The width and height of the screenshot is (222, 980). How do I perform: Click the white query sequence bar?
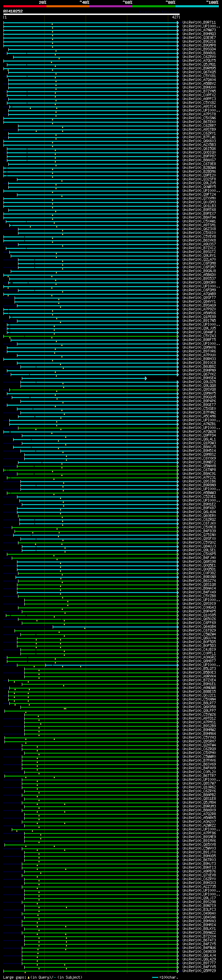pos(92,15)
